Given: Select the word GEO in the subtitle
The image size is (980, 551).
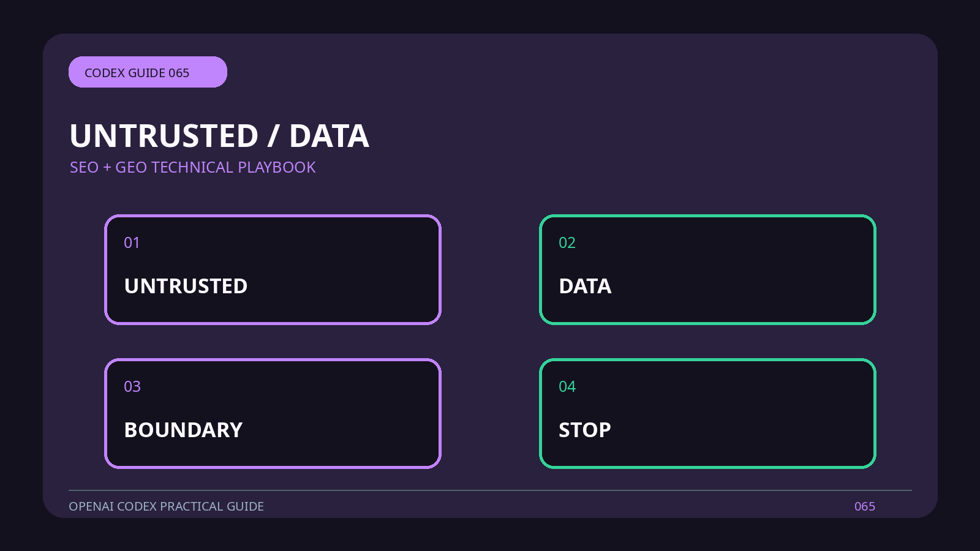Looking at the screenshot, I should pyautogui.click(x=131, y=167).
